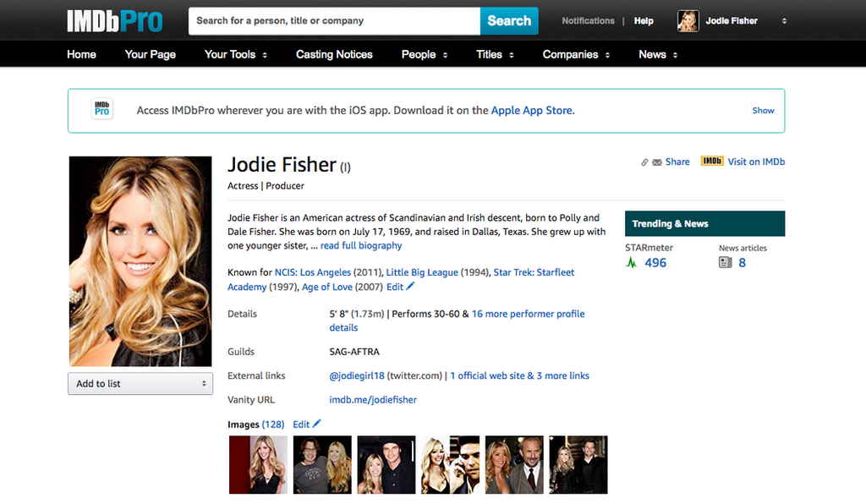Open the Apple App Store link
Screen dimensions: 866x504
click(531, 111)
